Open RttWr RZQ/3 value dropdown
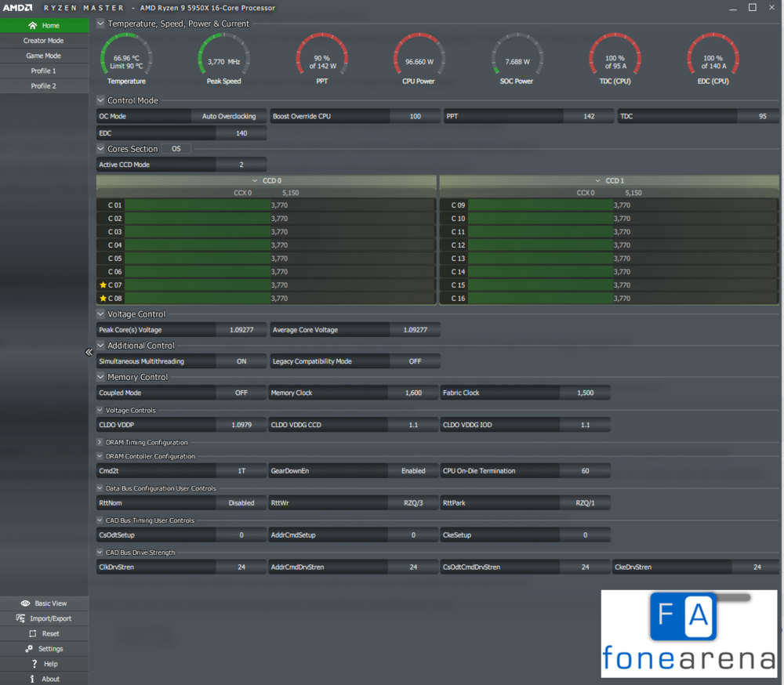784x685 pixels. (413, 502)
